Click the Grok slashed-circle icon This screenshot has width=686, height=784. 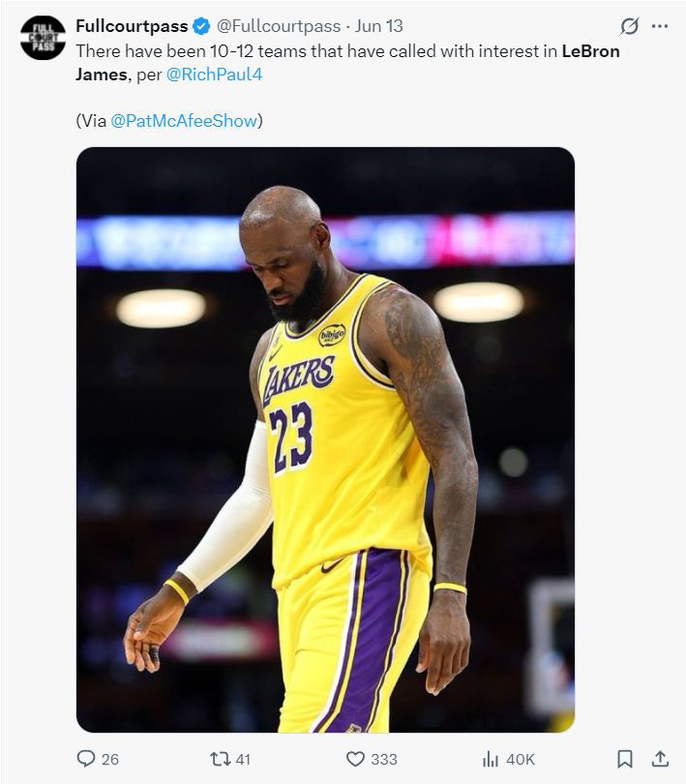(629, 26)
